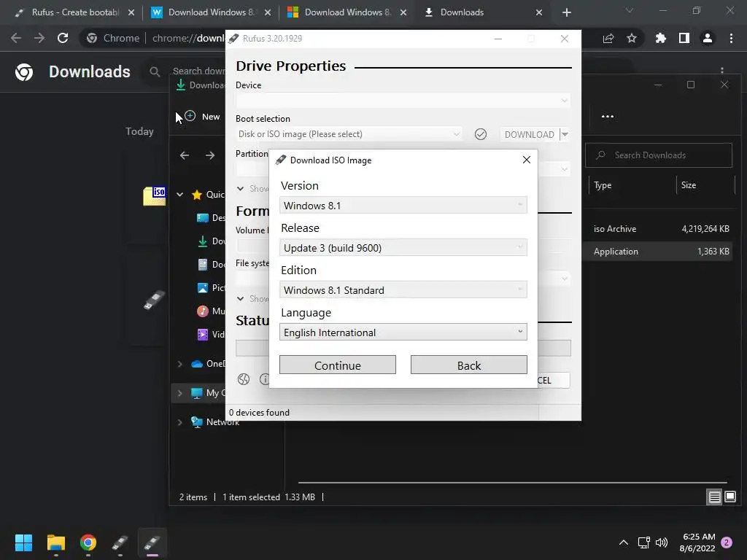Expand OneDrive tree node

pyautogui.click(x=180, y=364)
